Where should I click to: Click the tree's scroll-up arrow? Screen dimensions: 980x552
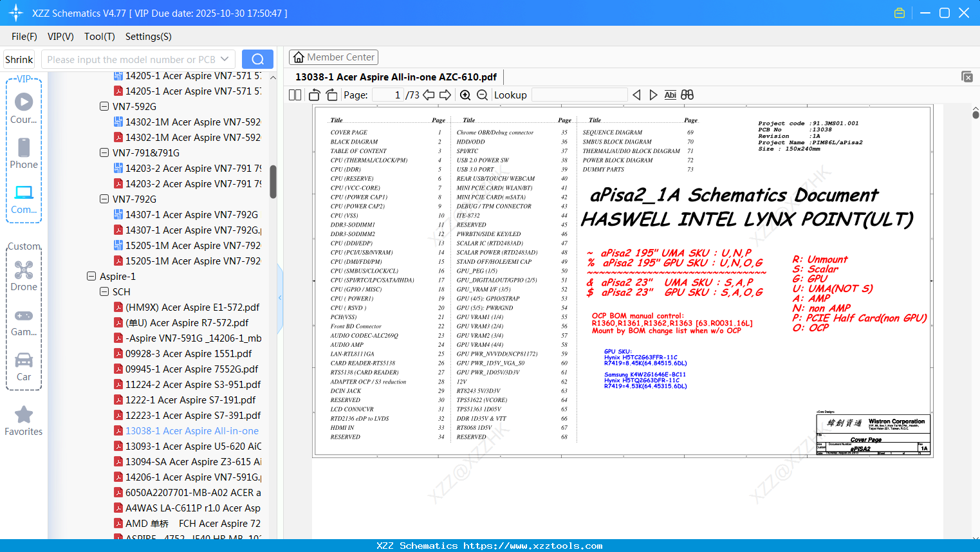coord(273,77)
